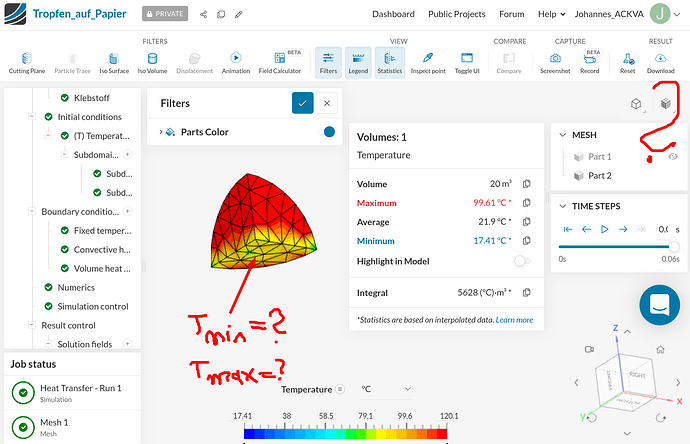This screenshot has width=690, height=444.
Task: Toggle the Legend view button
Action: tap(358, 63)
